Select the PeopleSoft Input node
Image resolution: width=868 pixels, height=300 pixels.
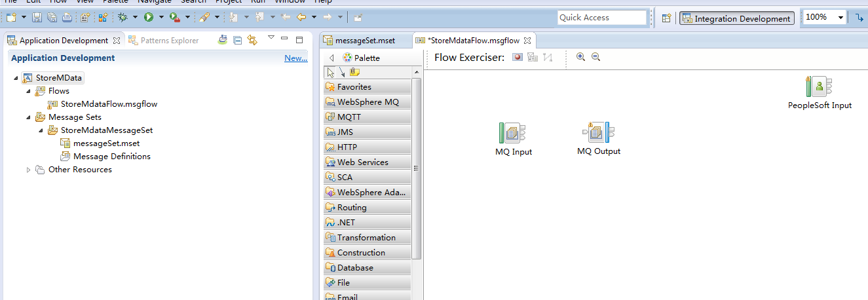pyautogui.click(x=820, y=93)
